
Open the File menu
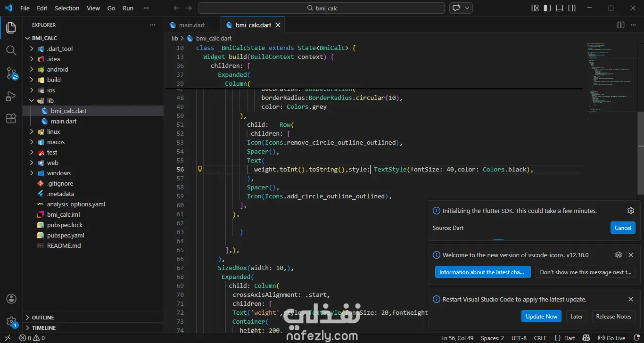click(25, 8)
